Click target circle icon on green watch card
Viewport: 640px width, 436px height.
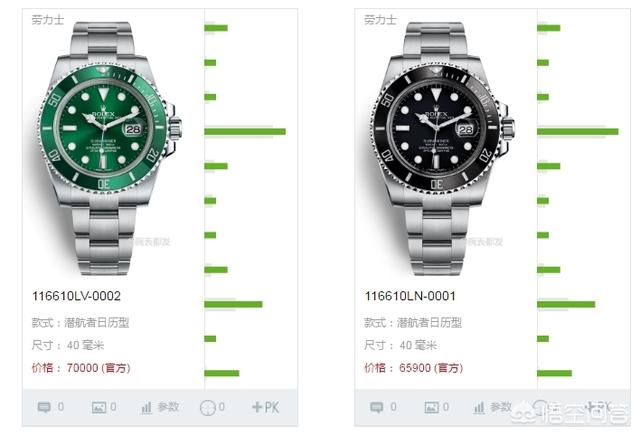pos(207,407)
